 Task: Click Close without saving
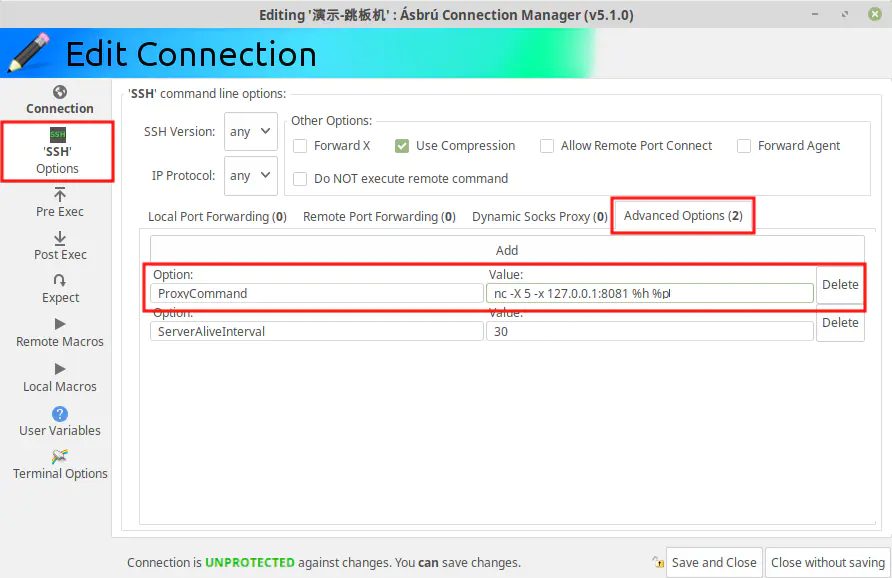(828, 563)
